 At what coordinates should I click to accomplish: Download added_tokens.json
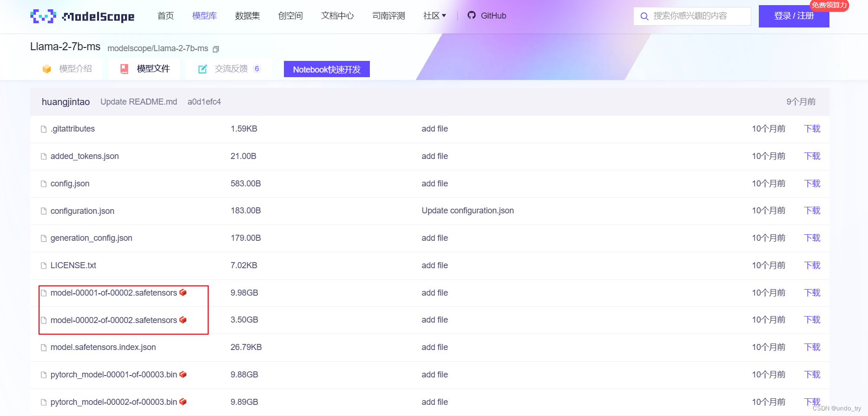coord(812,156)
